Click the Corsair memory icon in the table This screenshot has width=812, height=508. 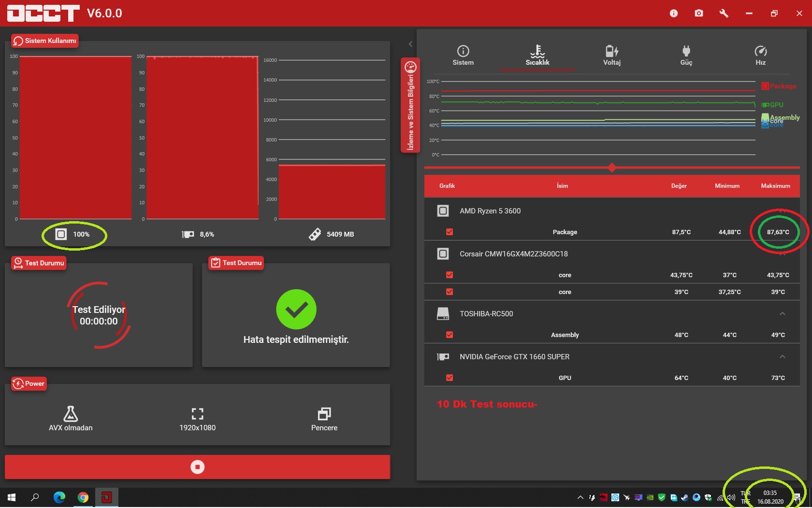point(443,254)
